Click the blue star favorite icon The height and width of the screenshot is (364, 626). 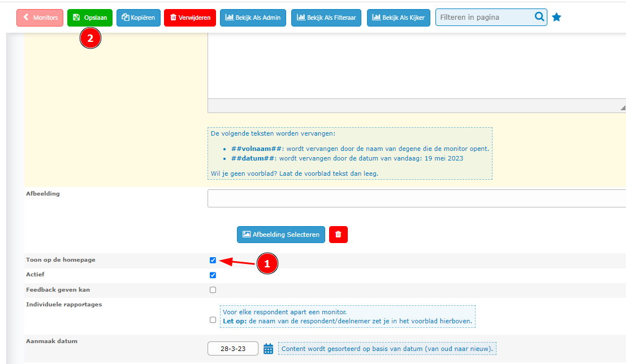[556, 18]
